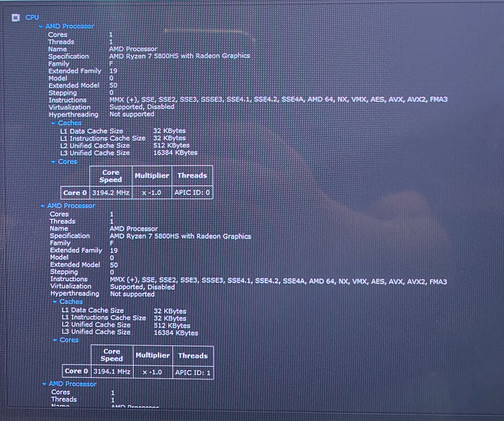
Task: Click second processor's Virtualization Supported, Disabled value
Action: click(x=143, y=287)
